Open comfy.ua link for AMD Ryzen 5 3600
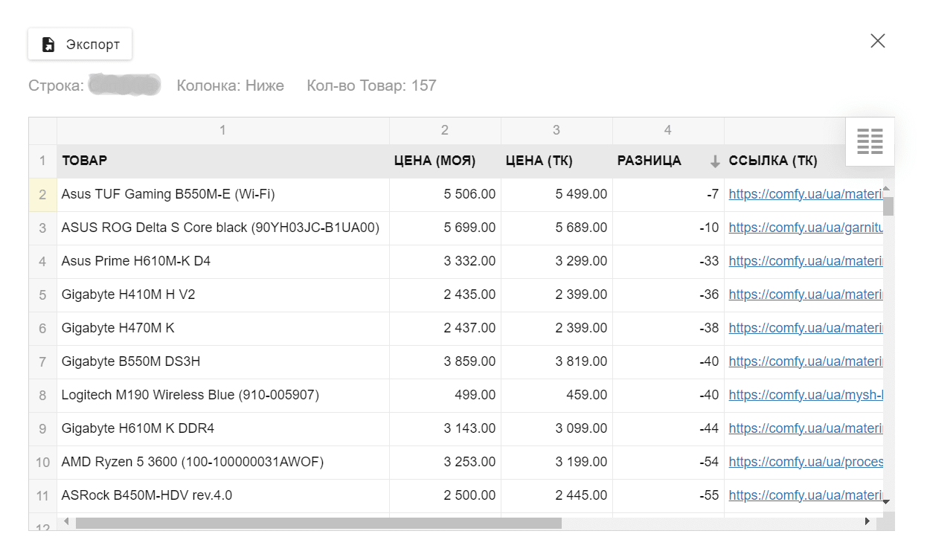The height and width of the screenshot is (560, 927). click(x=806, y=463)
